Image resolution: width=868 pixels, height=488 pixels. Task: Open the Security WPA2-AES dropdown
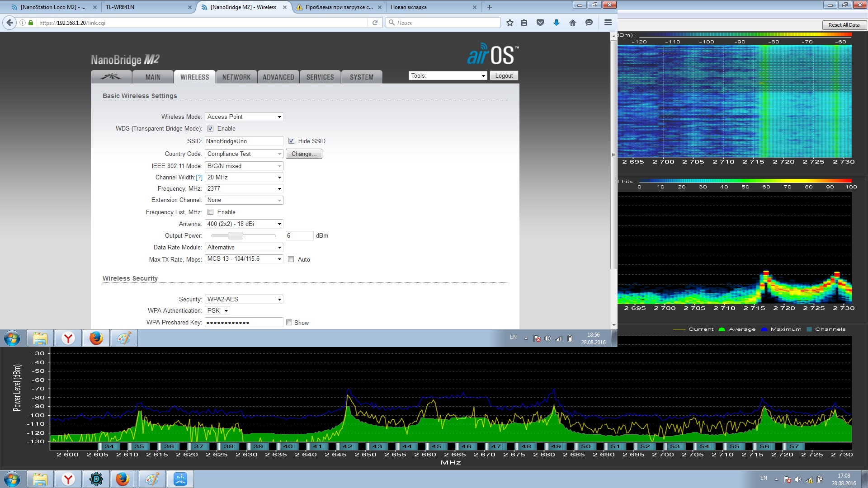point(244,299)
